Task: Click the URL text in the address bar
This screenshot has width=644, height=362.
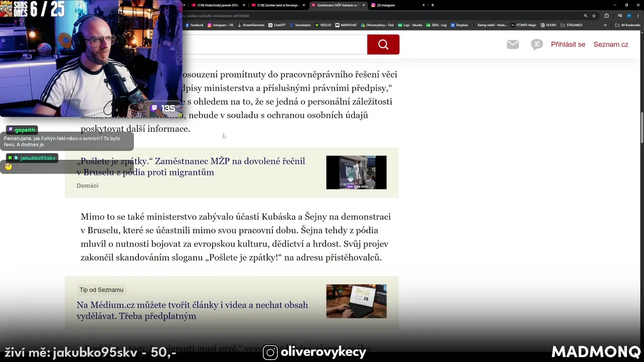Action: pyautogui.click(x=216, y=16)
